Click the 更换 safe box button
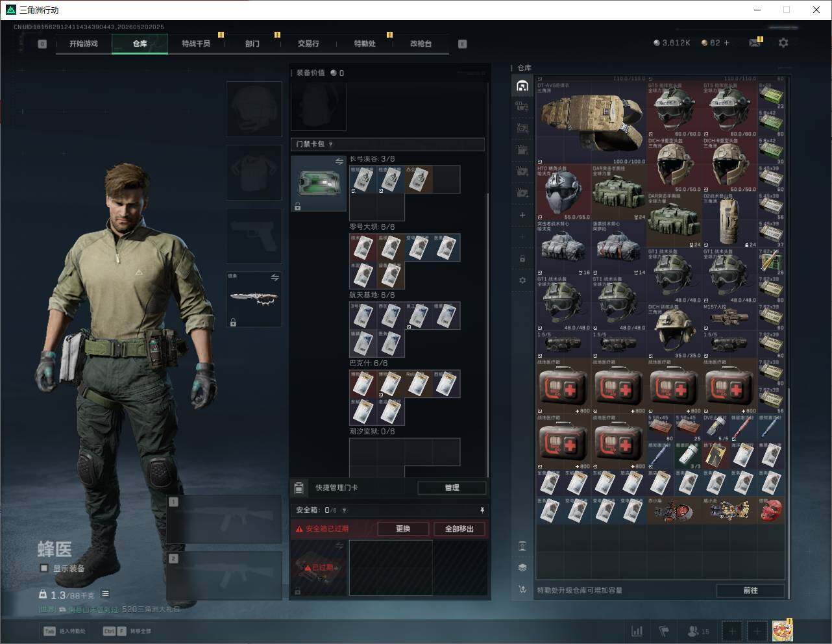Image resolution: width=832 pixels, height=644 pixels. 403,529
